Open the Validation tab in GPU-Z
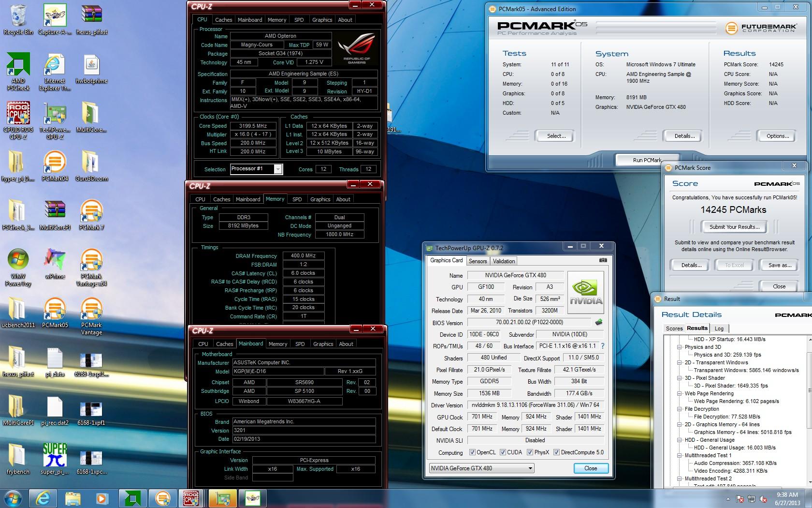This screenshot has width=812, height=508. point(504,261)
